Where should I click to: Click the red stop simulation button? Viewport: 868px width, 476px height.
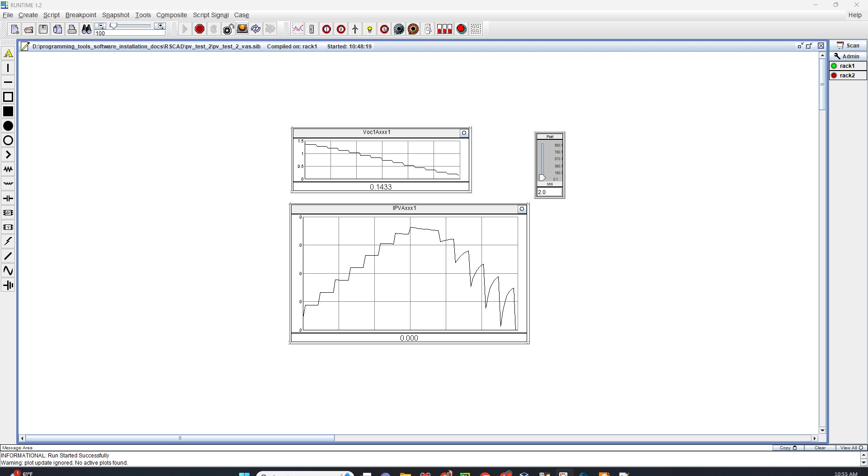click(199, 29)
